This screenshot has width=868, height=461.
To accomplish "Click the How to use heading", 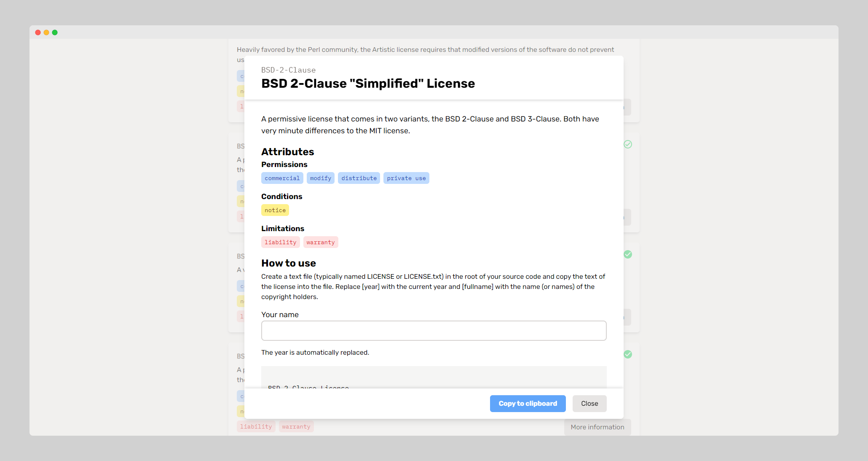I will coord(289,263).
